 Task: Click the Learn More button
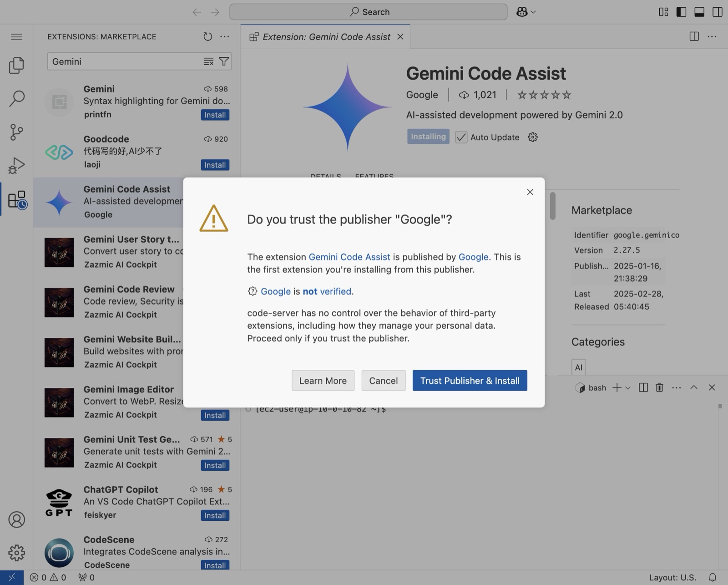tap(323, 381)
